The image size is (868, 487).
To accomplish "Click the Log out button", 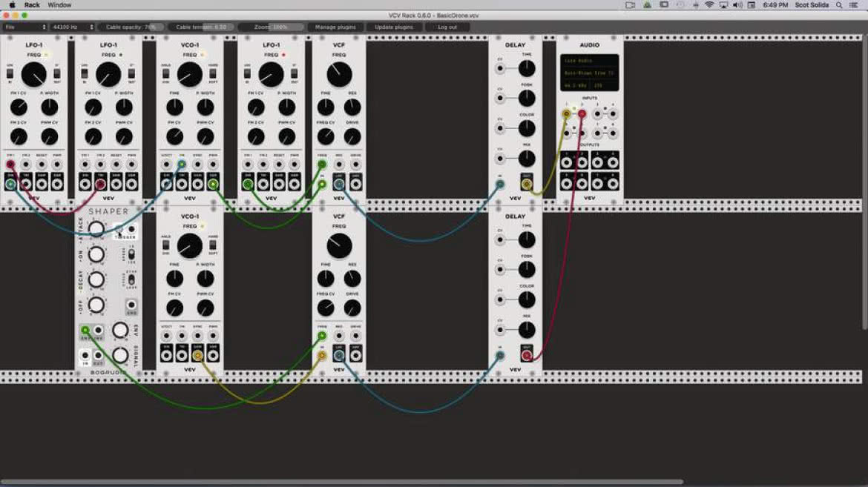I will click(x=447, y=27).
